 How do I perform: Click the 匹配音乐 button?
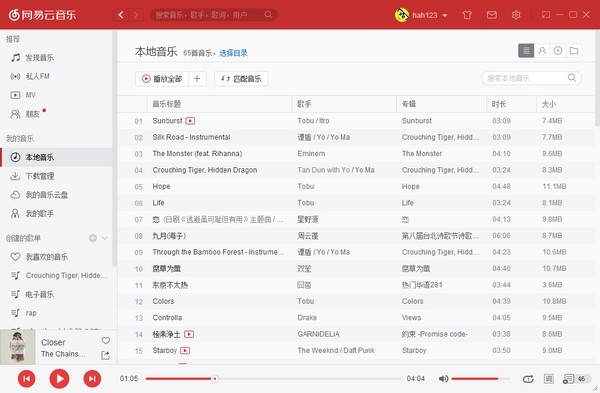click(241, 79)
